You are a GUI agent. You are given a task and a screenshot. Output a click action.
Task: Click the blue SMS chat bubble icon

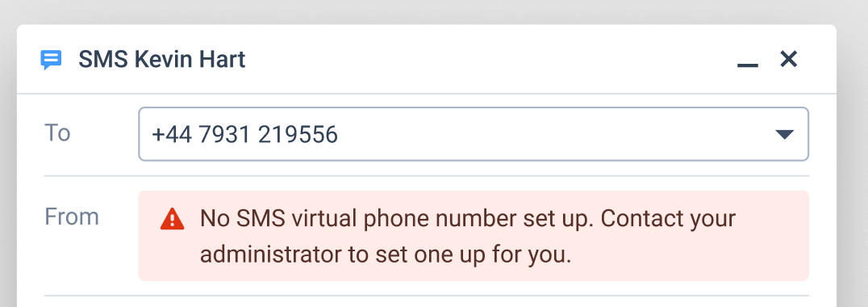51,60
